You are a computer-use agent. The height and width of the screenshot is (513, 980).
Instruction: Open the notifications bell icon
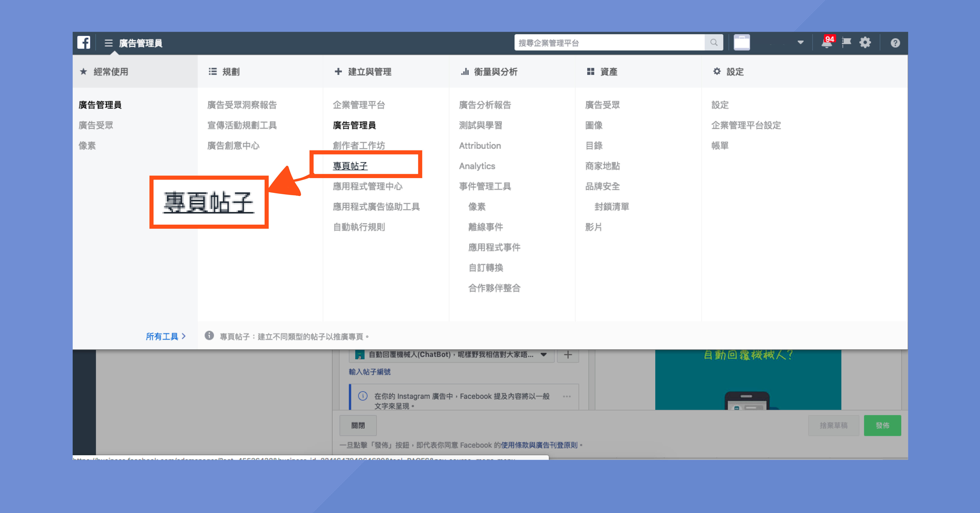(x=826, y=43)
